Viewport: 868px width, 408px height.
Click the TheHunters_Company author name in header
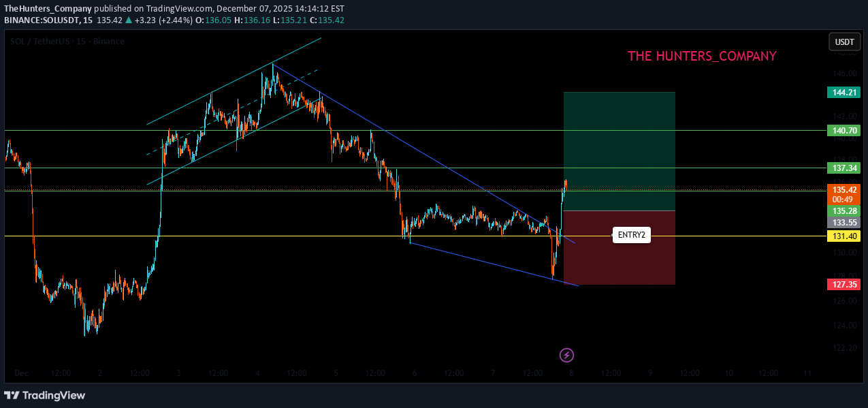[48, 9]
